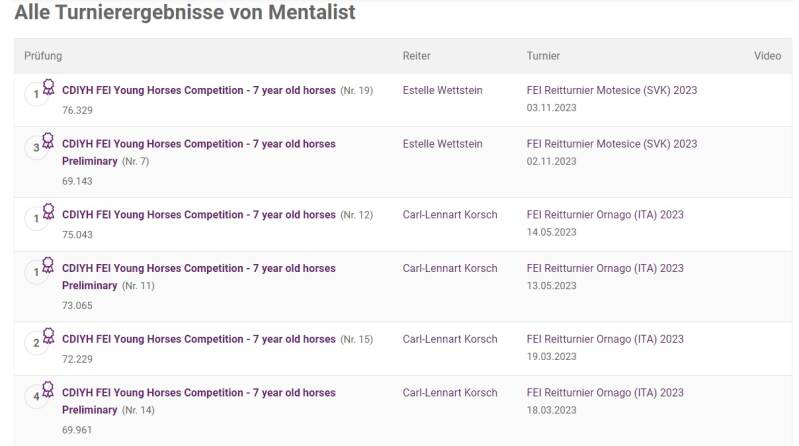
Task: Click third-place rosette icon for 69.143 result
Action: point(47,143)
